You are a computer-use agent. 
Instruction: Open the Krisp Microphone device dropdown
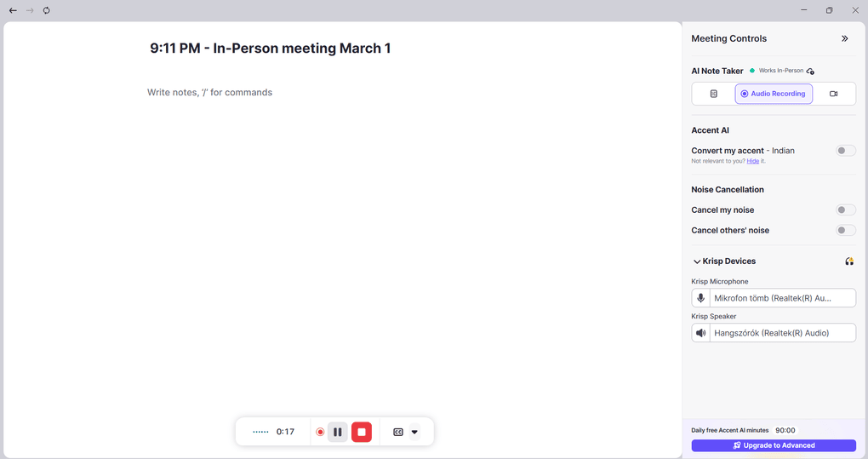[782, 298]
